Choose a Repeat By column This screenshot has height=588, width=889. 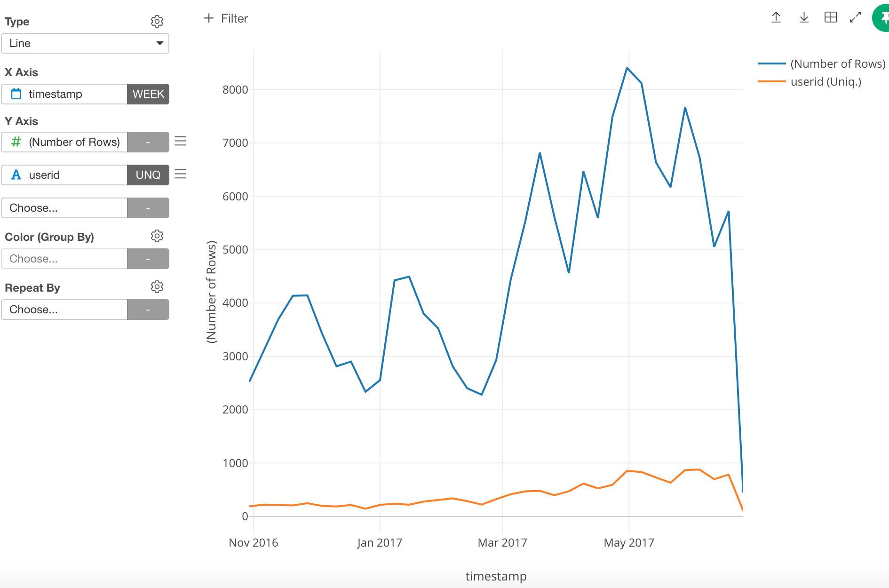click(x=64, y=310)
